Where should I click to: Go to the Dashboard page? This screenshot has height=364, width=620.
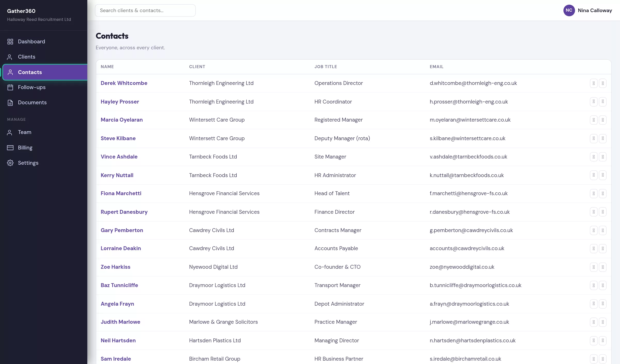(45, 42)
